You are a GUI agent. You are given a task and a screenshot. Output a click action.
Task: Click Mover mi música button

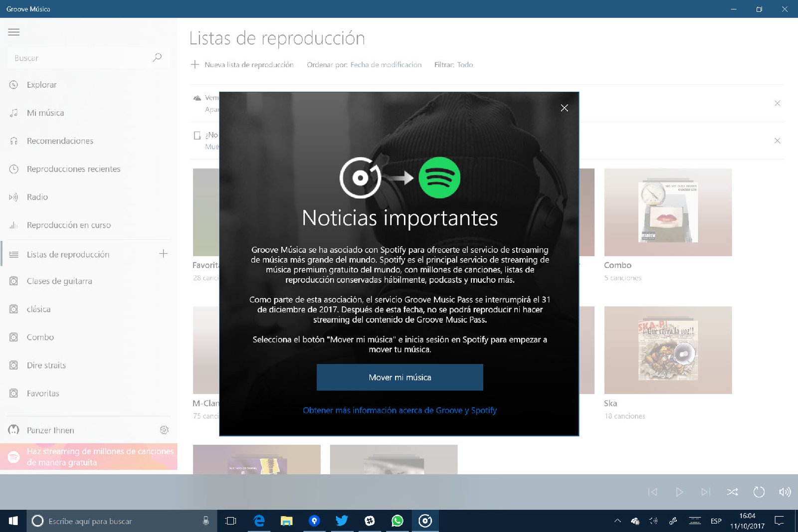point(399,377)
